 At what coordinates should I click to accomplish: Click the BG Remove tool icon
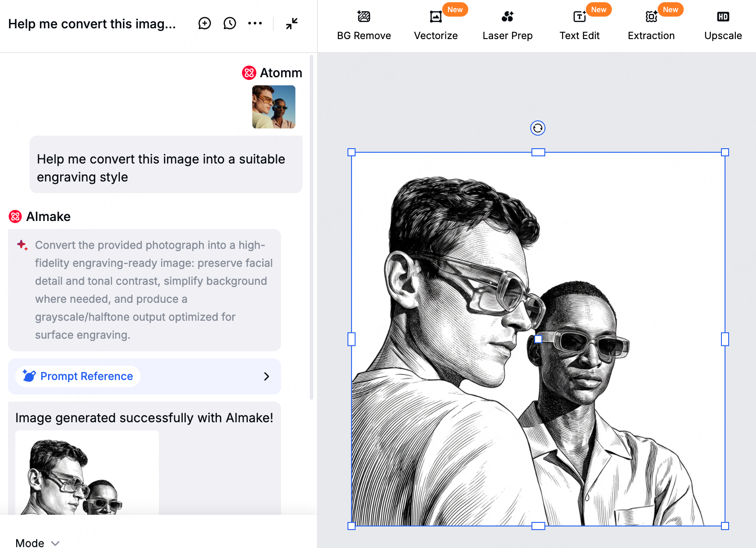coord(364,17)
